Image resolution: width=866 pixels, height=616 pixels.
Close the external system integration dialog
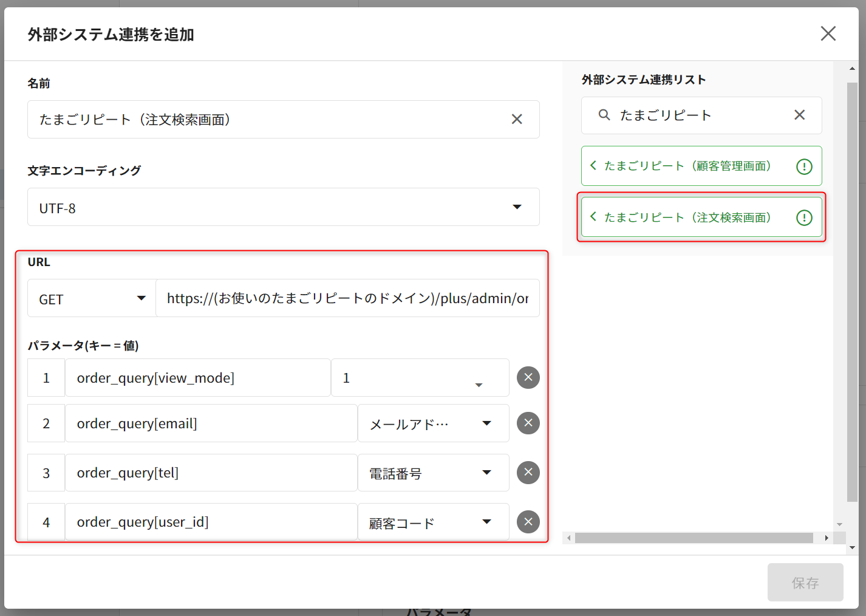point(828,33)
